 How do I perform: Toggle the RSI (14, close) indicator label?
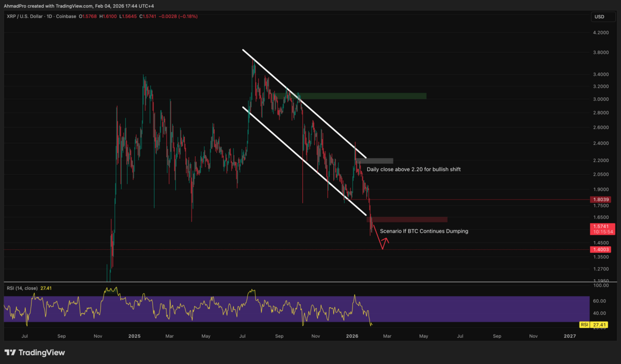(22, 288)
